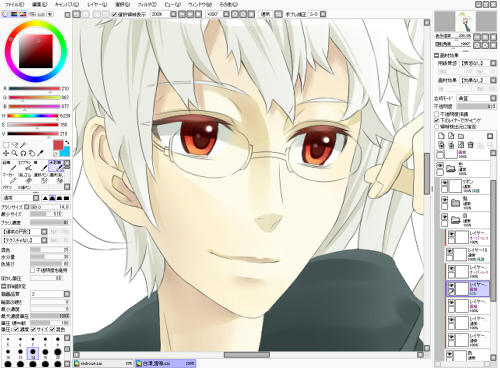The height and width of the screenshot is (368, 500).
Task: Hide the 色 folder via eye icon
Action: (440, 165)
